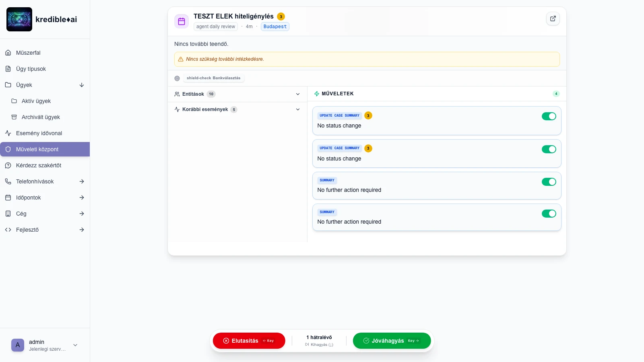Turn off the second Update Case Summary toggle

549,149
